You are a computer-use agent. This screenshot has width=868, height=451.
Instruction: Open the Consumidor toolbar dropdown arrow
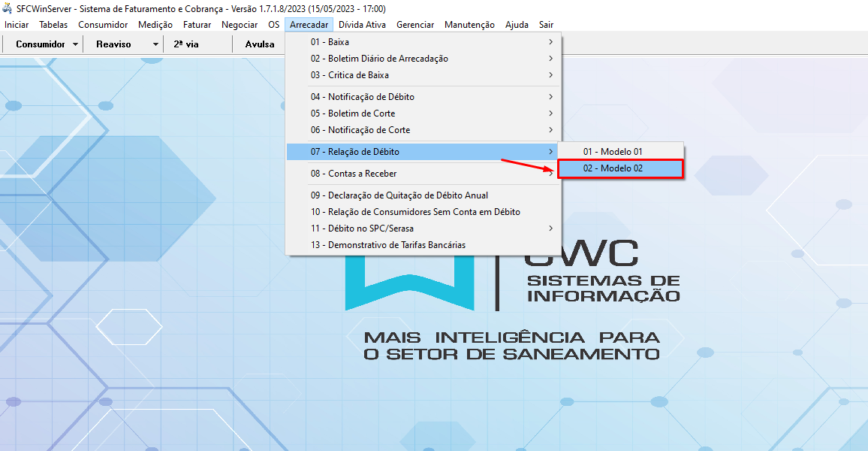(x=76, y=44)
